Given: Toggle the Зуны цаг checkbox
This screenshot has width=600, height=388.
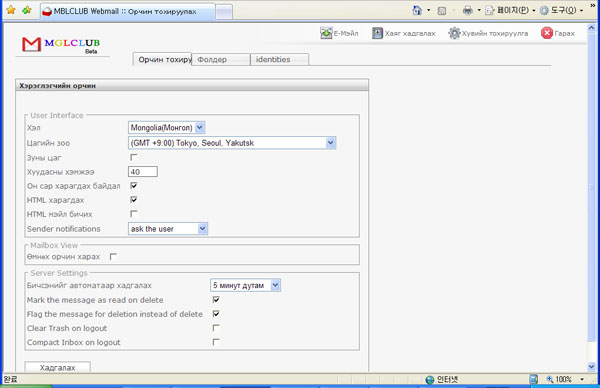Looking at the screenshot, I should [x=134, y=157].
